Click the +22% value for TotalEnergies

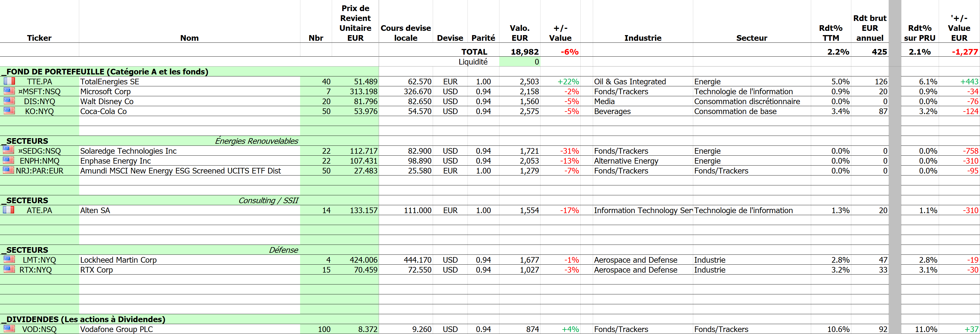[560, 81]
